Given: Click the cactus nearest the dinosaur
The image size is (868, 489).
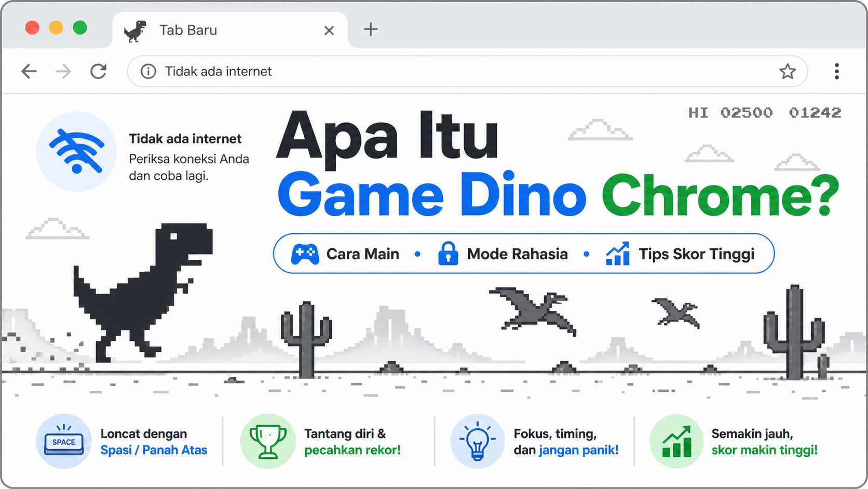Looking at the screenshot, I should point(306,339).
